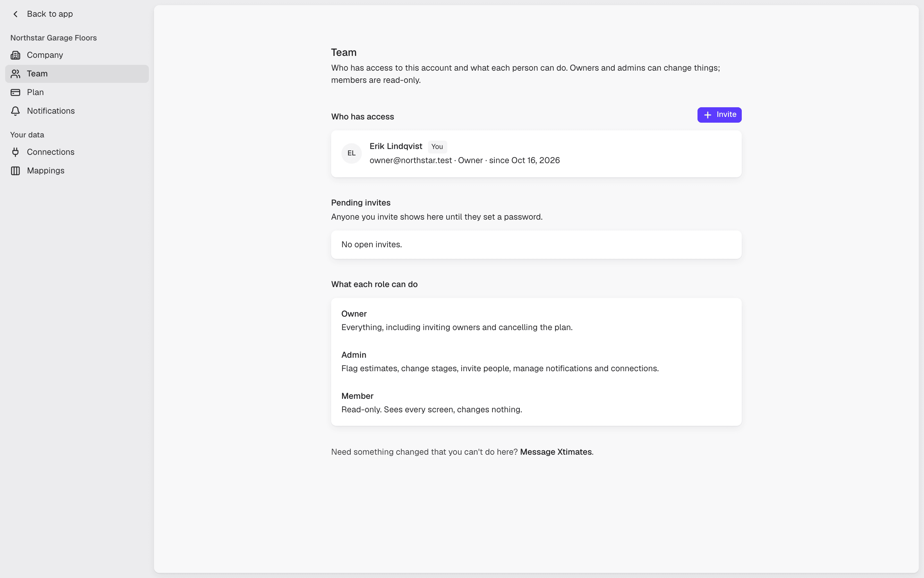Open Connections under Your data
Image resolution: width=924 pixels, height=578 pixels.
pos(77,152)
